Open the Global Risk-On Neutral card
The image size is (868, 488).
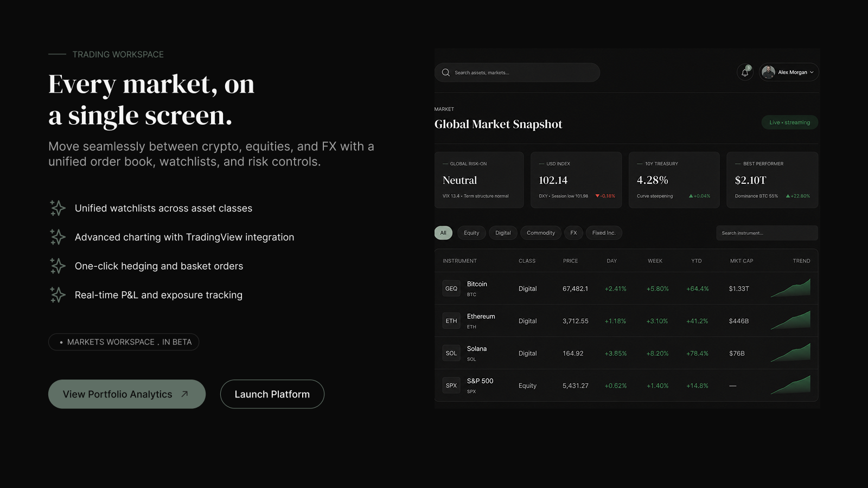[479, 180]
